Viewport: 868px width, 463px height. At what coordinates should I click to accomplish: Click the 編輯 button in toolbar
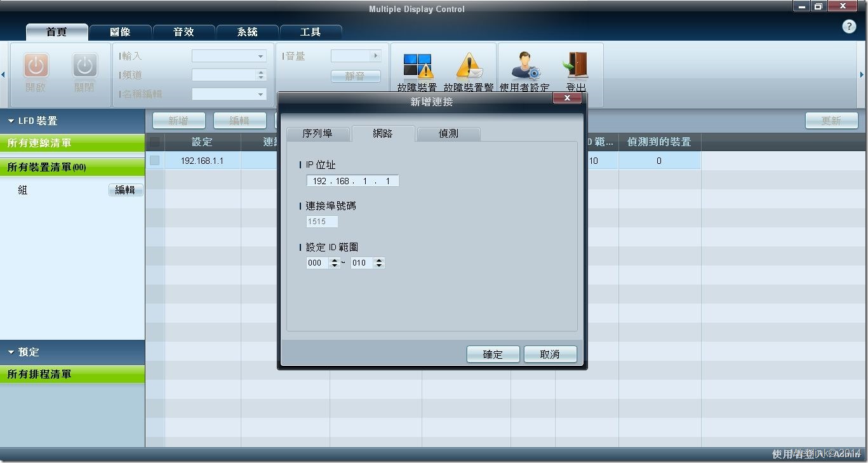click(x=239, y=121)
